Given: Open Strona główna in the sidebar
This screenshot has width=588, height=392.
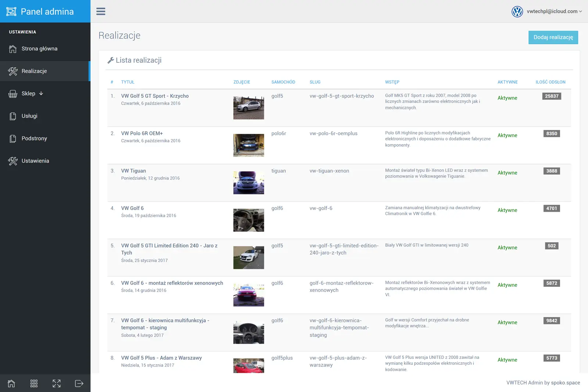Looking at the screenshot, I should coord(39,49).
